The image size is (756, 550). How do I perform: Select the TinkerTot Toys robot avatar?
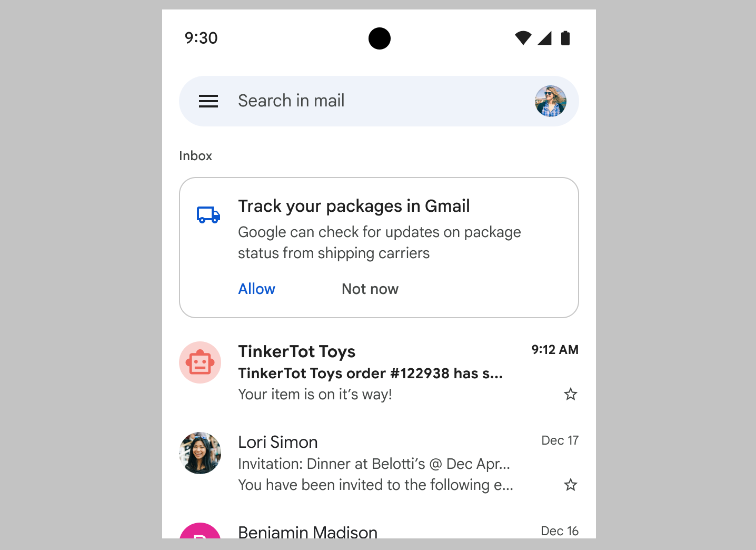[200, 362]
